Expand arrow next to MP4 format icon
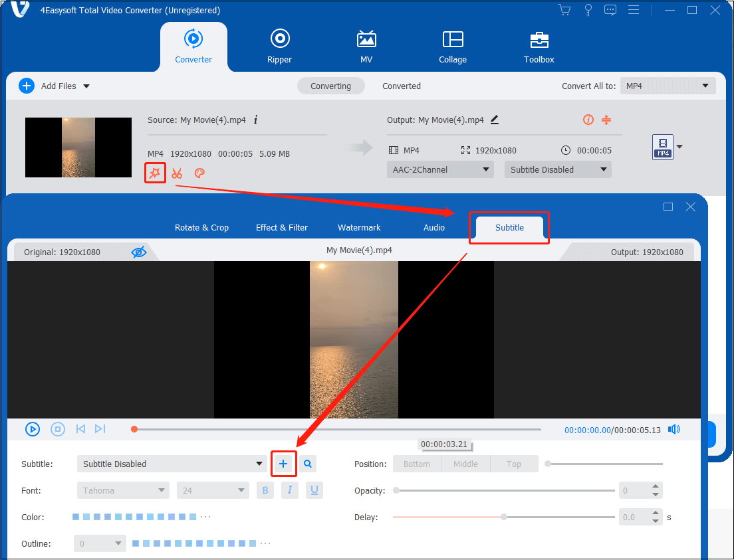Screen dimensions: 734x560 point(679,147)
